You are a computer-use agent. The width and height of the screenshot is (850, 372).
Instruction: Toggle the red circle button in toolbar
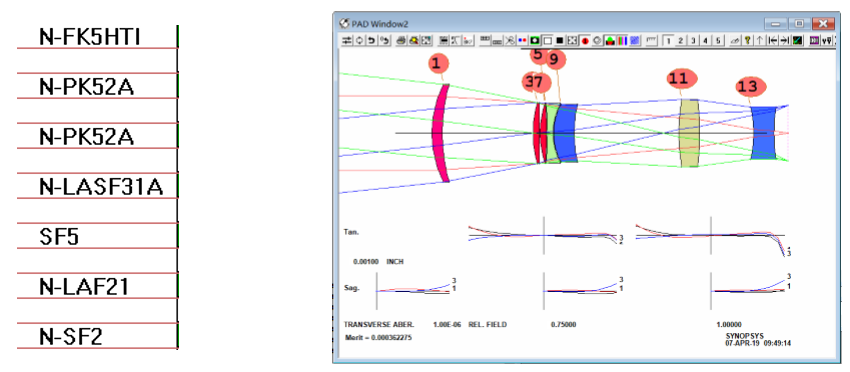585,40
